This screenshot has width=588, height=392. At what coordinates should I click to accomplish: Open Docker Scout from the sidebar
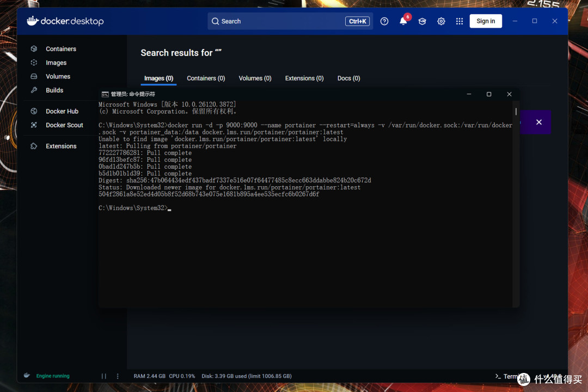[64, 125]
